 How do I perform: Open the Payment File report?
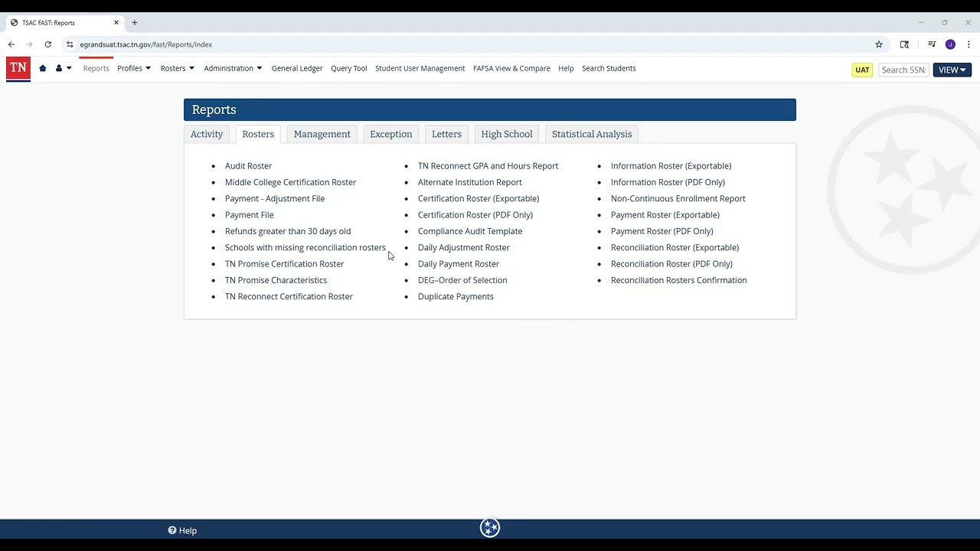pos(249,215)
